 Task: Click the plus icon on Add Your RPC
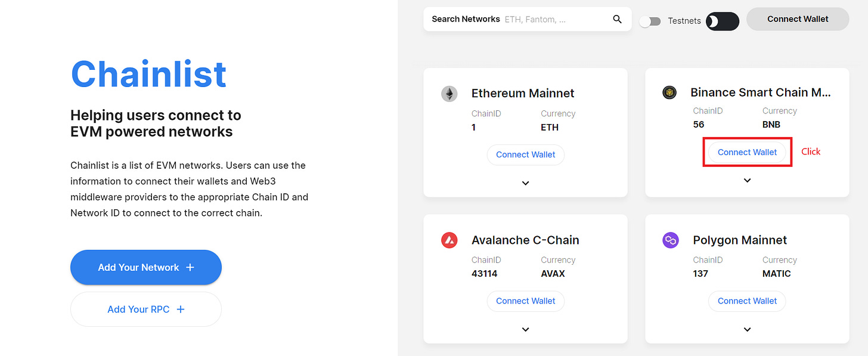[x=181, y=309]
